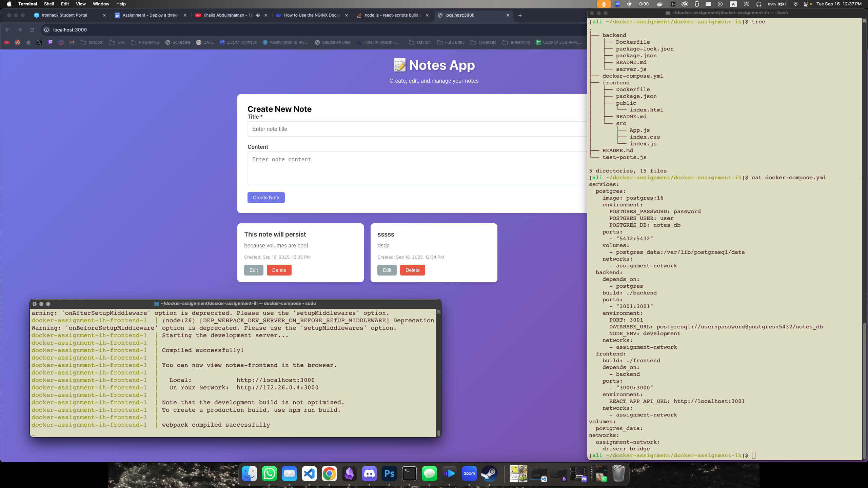Switch to the Ironhack Student Portal tab

click(x=64, y=15)
